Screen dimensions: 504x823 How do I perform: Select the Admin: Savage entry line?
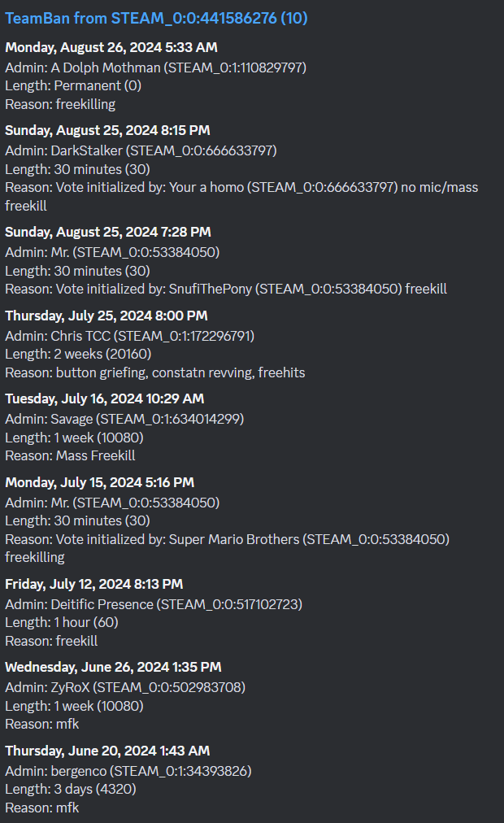click(124, 419)
